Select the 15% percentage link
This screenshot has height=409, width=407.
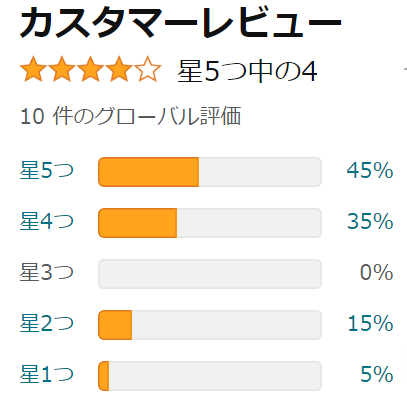pos(371,323)
